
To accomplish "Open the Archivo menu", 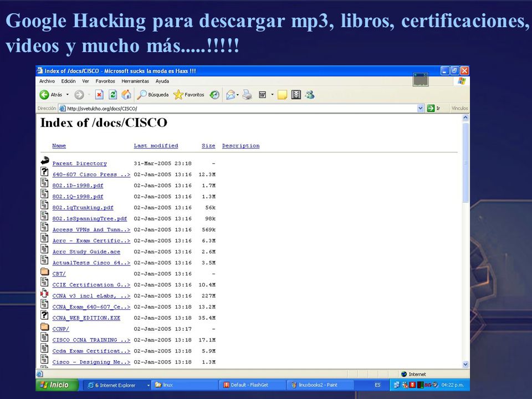I will tap(47, 81).
